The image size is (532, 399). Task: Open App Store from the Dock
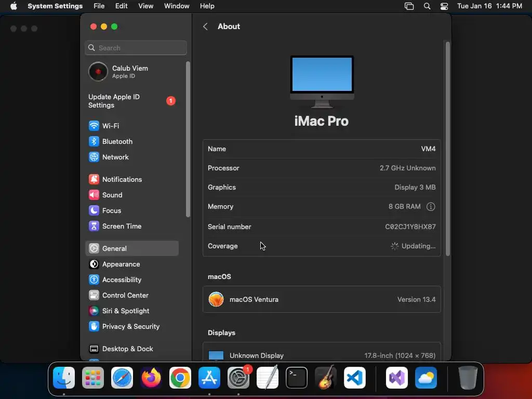click(x=209, y=378)
